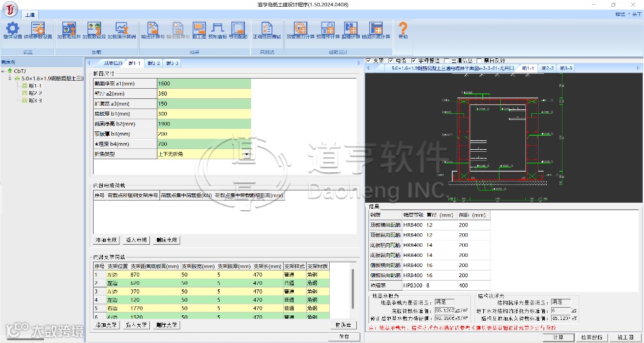Click the 删除支架 button
Viewport: 644px width, 343px height.
[167, 325]
